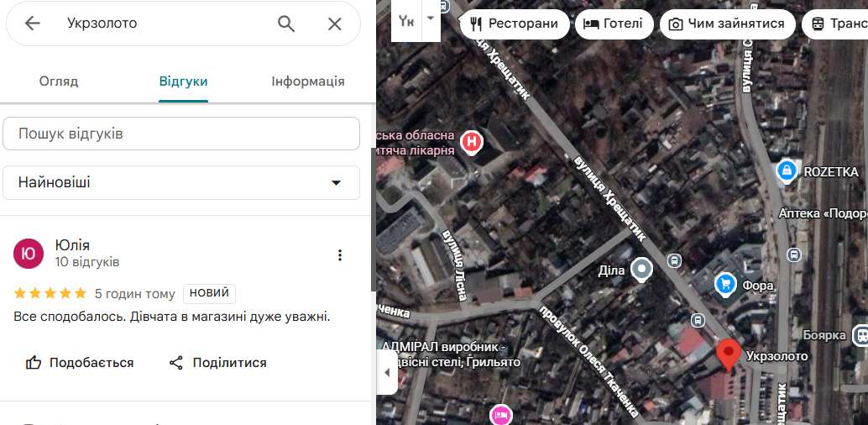
Task: Switch to the Інформація tab
Action: (x=308, y=81)
